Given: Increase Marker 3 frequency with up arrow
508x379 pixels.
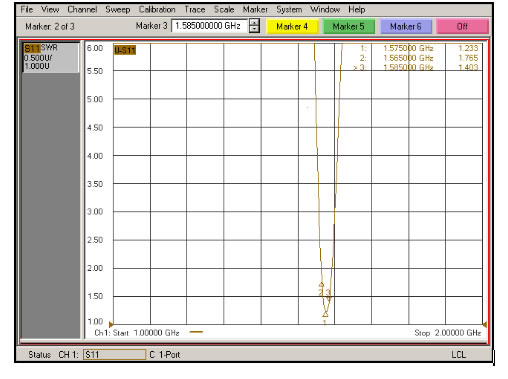Looking at the screenshot, I should 254,22.
